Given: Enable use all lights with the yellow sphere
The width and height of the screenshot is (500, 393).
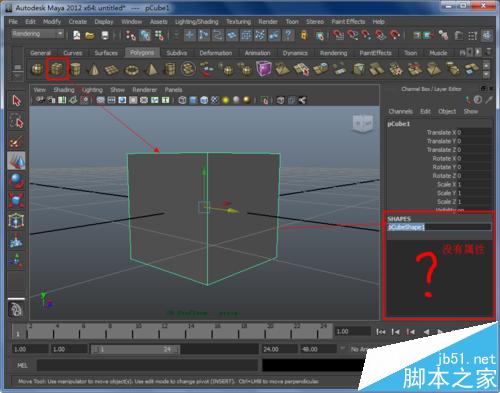Looking at the screenshot, I should pos(226,100).
